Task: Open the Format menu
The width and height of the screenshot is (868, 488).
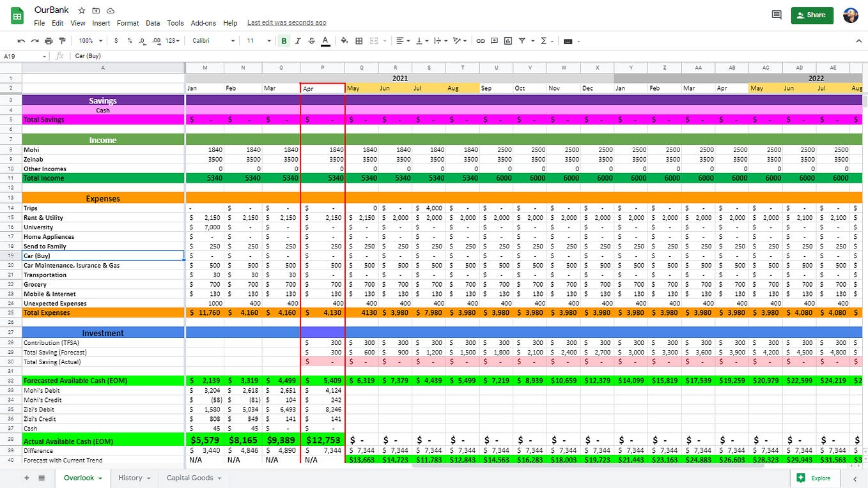Action: click(128, 23)
